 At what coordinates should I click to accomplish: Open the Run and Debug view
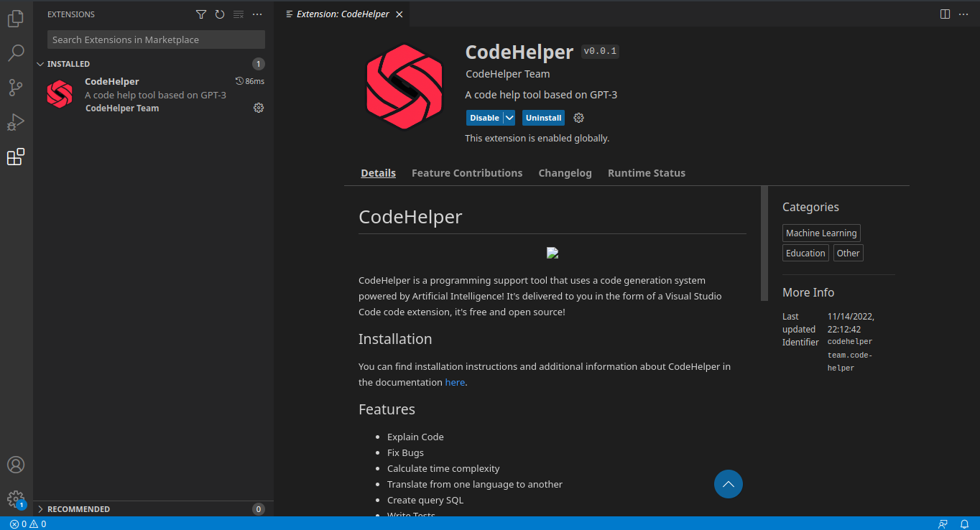[16, 122]
